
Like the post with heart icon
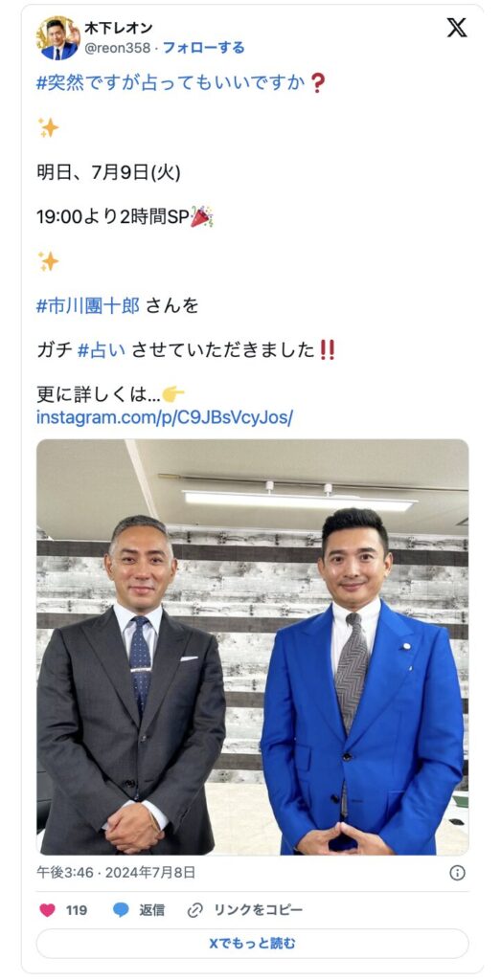(x=48, y=910)
